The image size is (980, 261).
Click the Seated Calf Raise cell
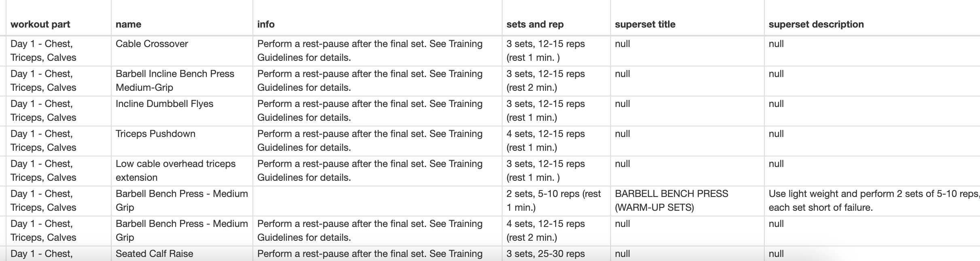(x=154, y=254)
